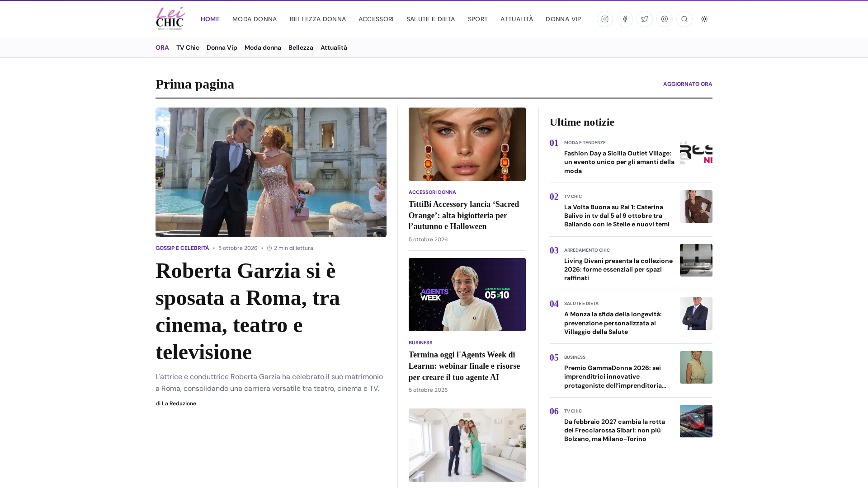Viewport: 868px width, 488px height.
Task: Open Monza sfida della longevità news
Action: pos(613,323)
